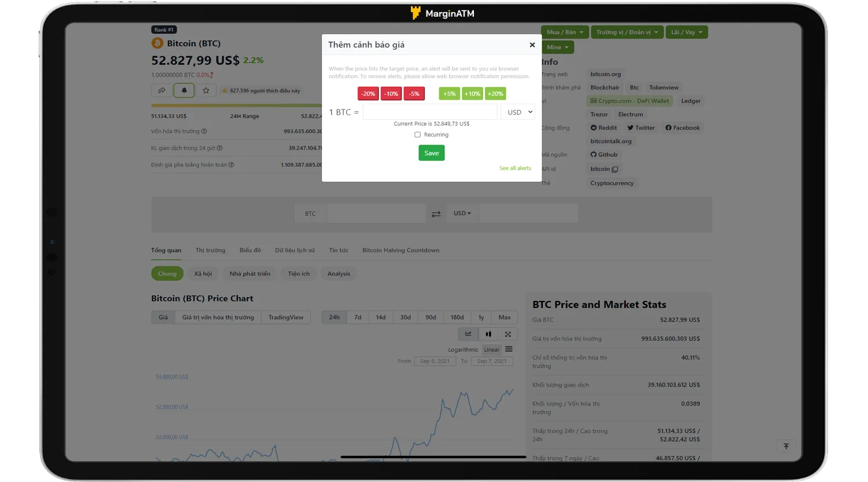Image resolution: width=868 pixels, height=482 pixels.
Task: Click the scroll-to-top arrow icon
Action: click(x=786, y=446)
